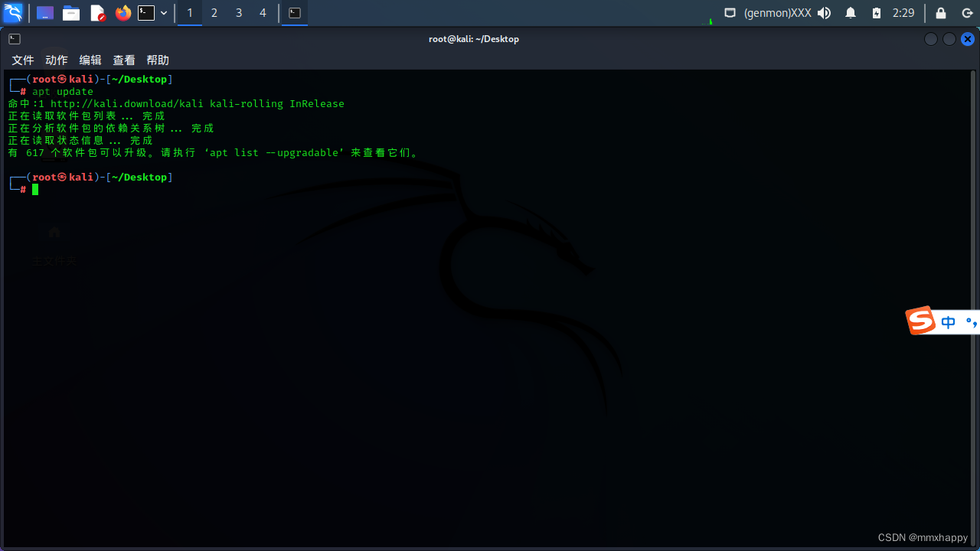Open the volume control icon
Viewport: 980px width, 551px height.
pyautogui.click(x=824, y=13)
